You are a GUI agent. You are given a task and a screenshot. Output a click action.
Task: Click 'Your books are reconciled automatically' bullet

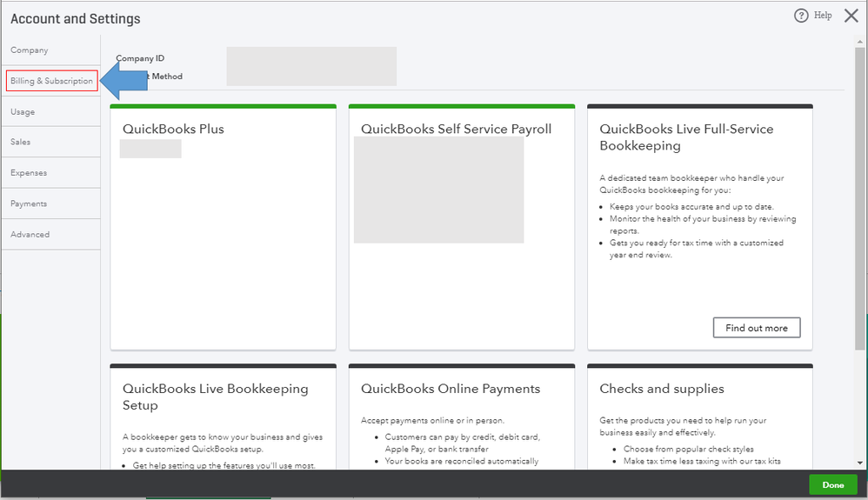tap(462, 461)
